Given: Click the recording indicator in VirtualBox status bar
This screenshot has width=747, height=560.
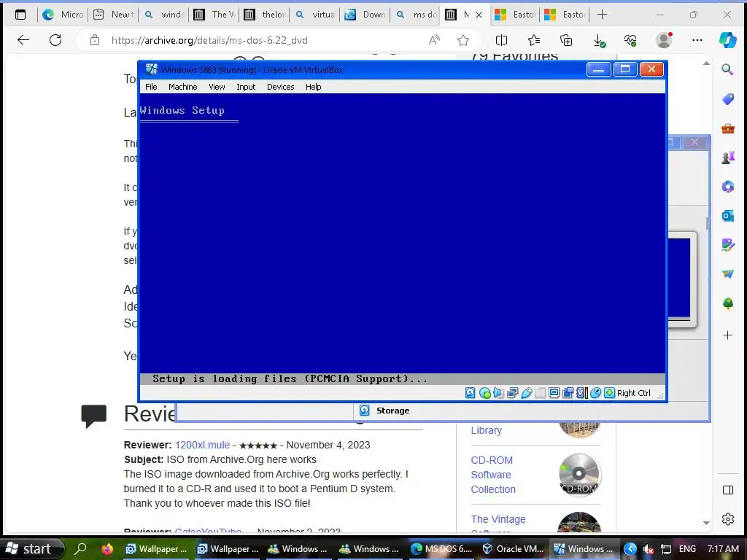Looking at the screenshot, I should pyautogui.click(x=568, y=393).
